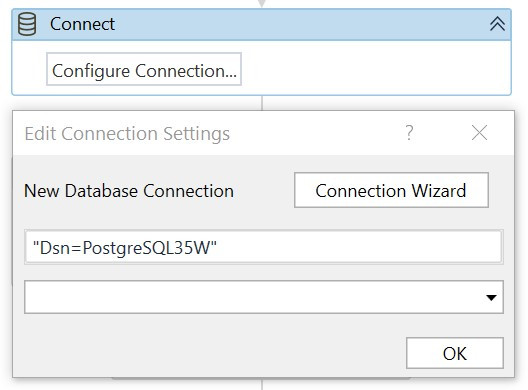The image size is (528, 390).
Task: Click the connector line below the dialog
Action: pyautogui.click(x=262, y=384)
